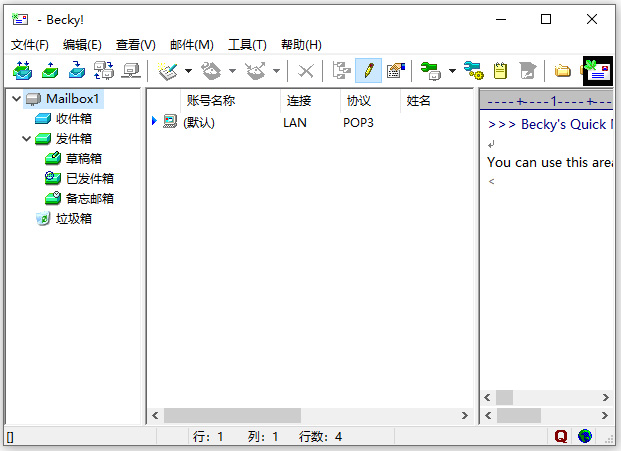621x451 pixels.
Task: Click the 行数: 4 status bar entry
Action: pos(320,437)
